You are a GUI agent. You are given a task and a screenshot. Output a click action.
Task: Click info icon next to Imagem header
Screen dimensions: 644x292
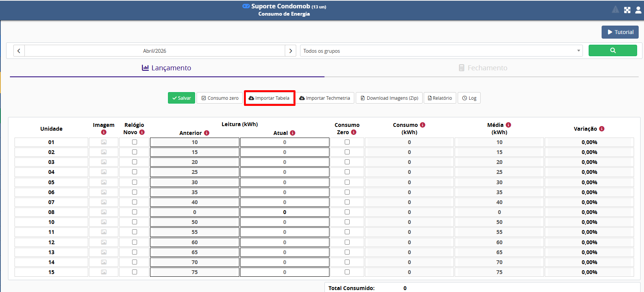pos(103,132)
